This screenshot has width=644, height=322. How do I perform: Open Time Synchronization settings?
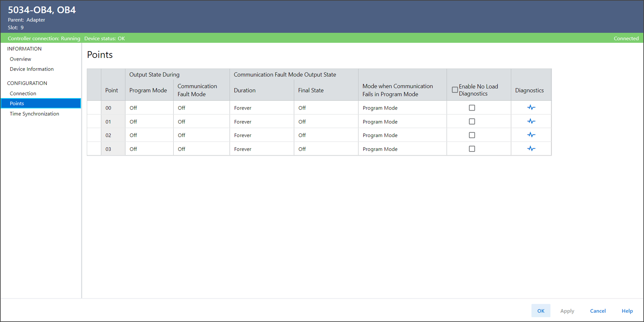click(x=34, y=114)
